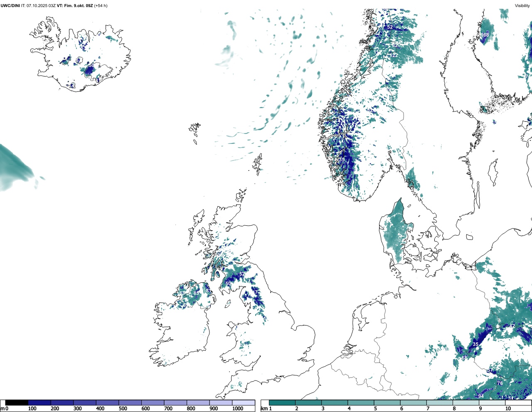Select the legend swatch labelled 900 metres
Screen dimensions: 532x412
tap(221, 402)
